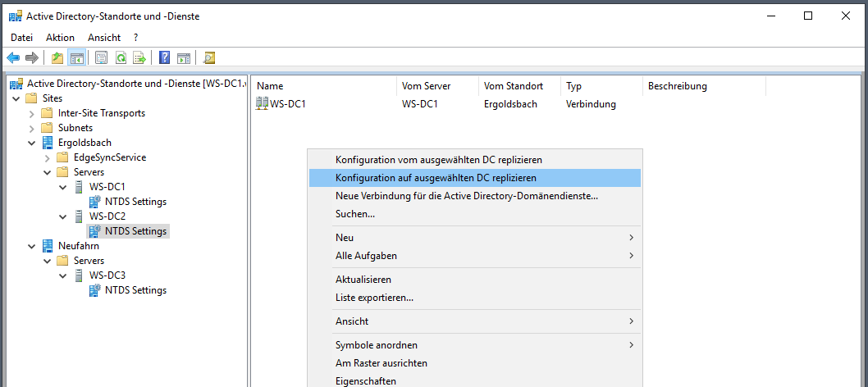Collapse the WS-DC3 server node

click(x=62, y=275)
